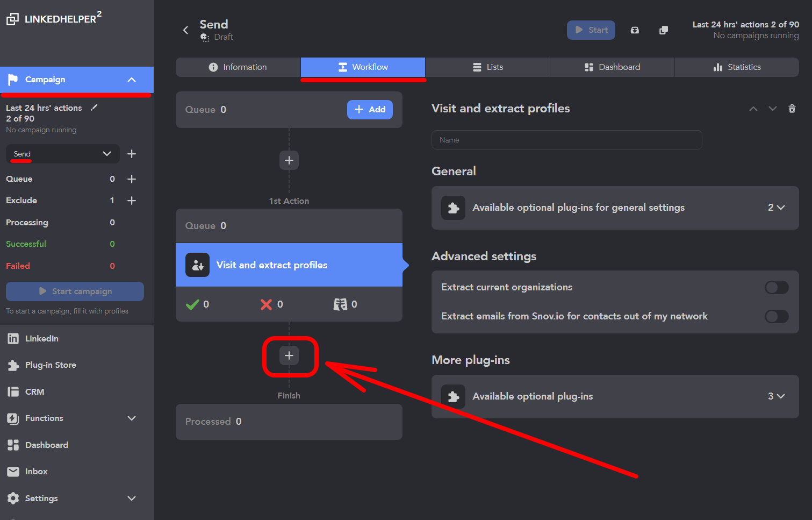812x520 pixels.
Task: Add action with plus below Visit and extract profiles
Action: pos(289,355)
